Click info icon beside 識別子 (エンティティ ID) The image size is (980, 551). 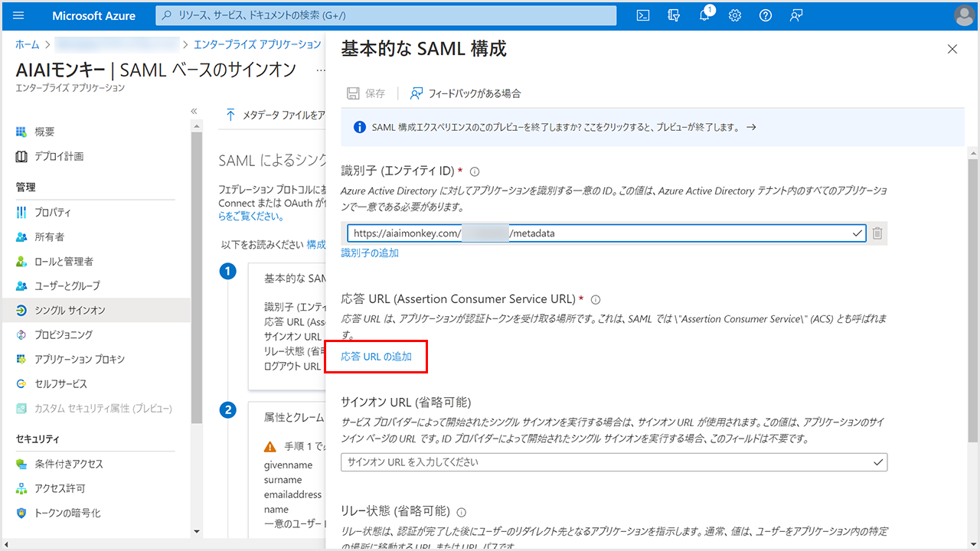[x=475, y=172]
